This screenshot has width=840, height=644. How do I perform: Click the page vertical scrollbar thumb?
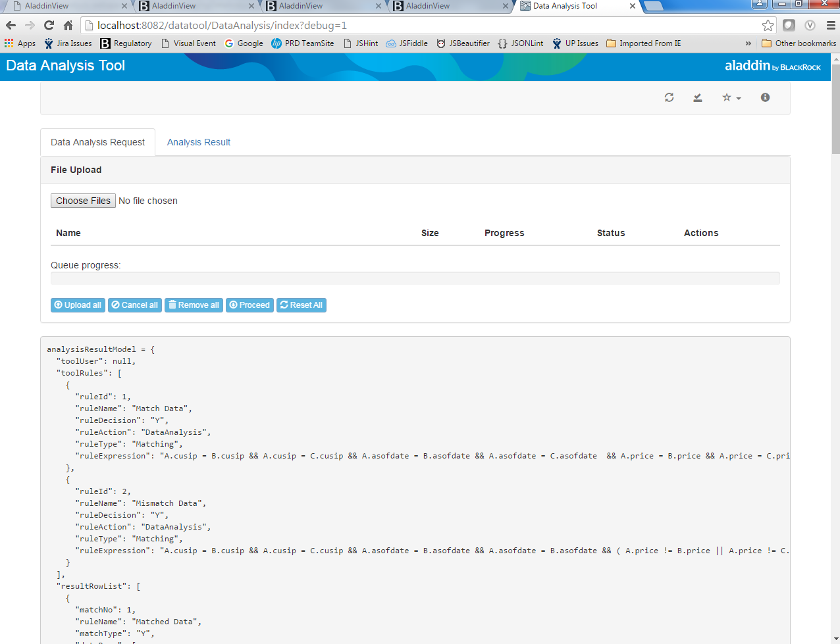(x=836, y=109)
